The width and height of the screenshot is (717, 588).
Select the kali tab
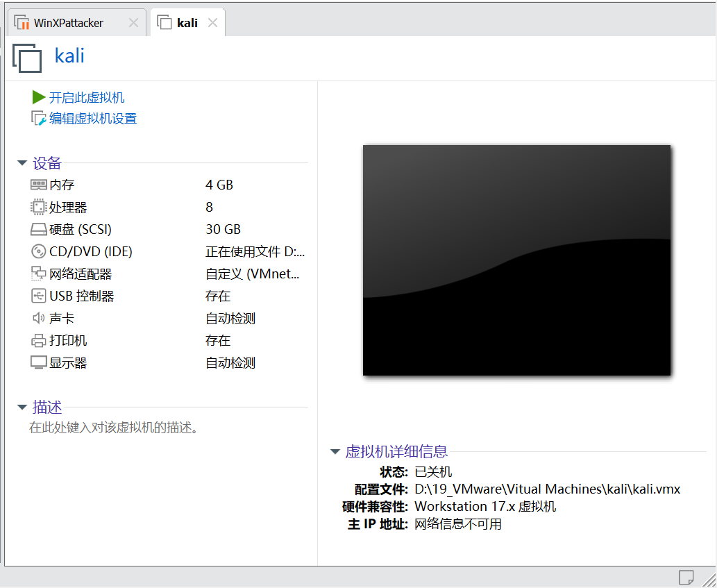coord(187,23)
